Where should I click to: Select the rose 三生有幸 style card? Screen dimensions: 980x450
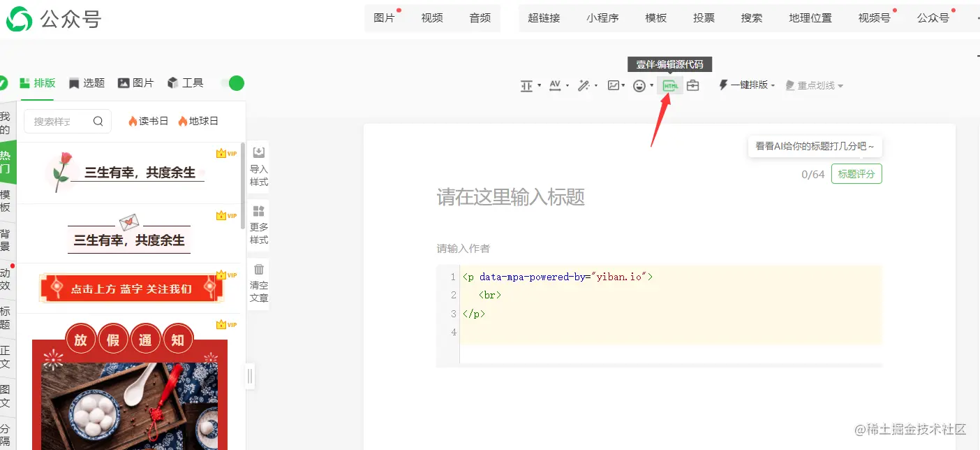pyautogui.click(x=128, y=173)
